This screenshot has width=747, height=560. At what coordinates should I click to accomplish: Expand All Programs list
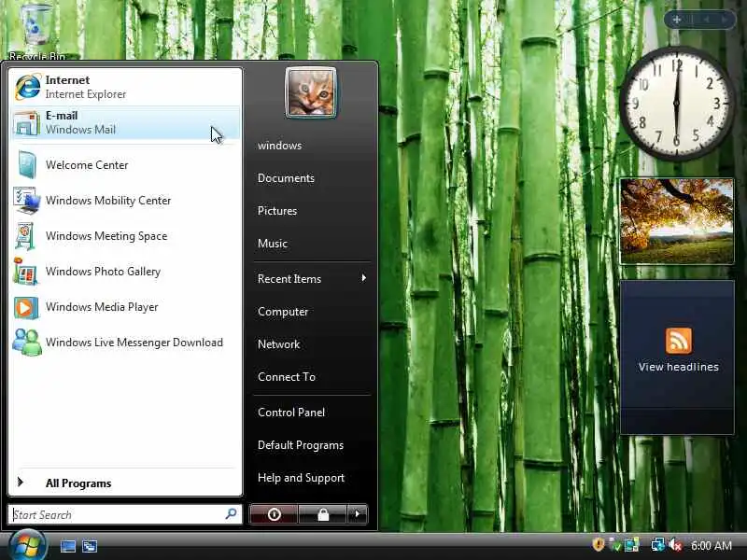pos(125,483)
